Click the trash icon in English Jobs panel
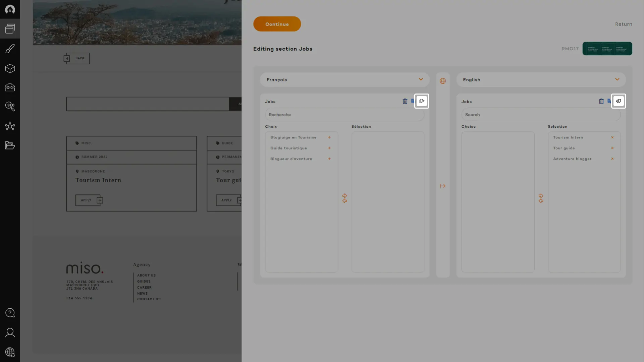The image size is (644, 362). 601,101
